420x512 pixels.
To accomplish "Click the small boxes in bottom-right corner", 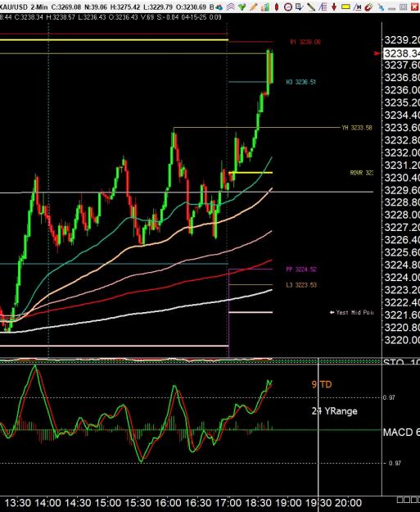I will [409, 500].
